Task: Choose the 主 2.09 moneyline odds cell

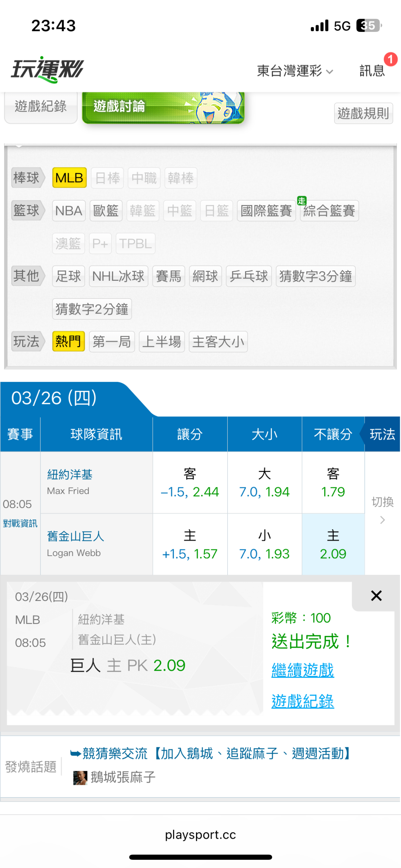Action: tap(333, 544)
